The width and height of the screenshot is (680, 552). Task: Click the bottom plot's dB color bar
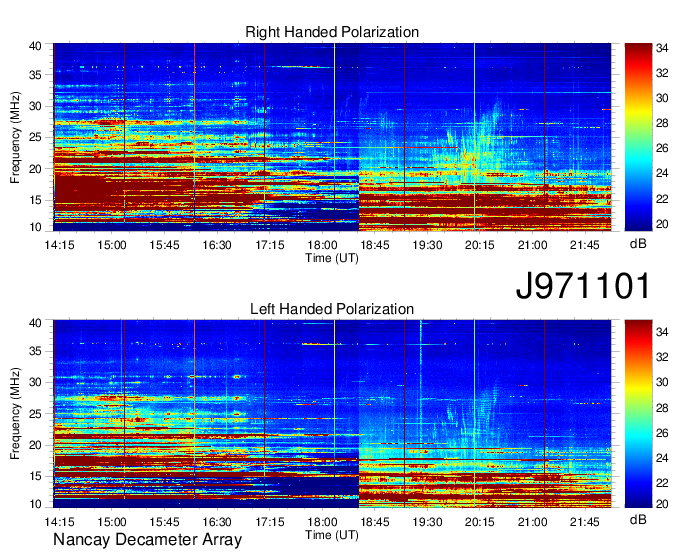[638, 414]
